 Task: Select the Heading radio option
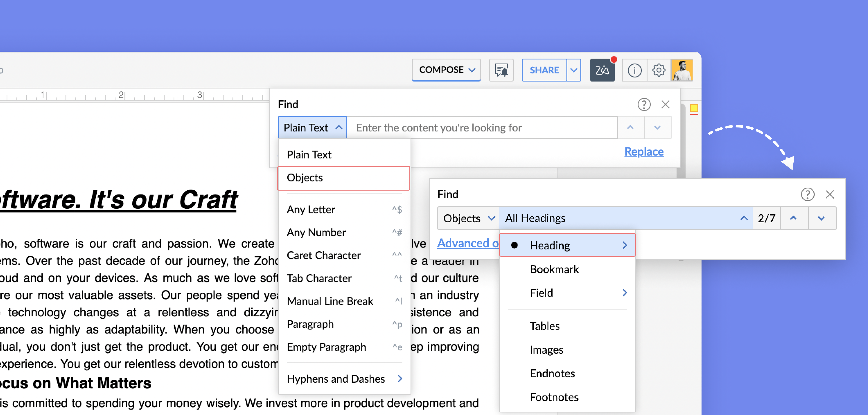514,245
